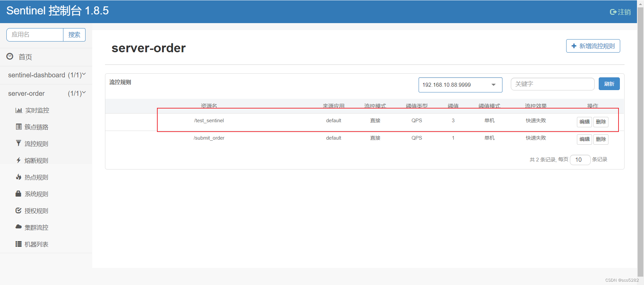Edit the /submit_order rule
This screenshot has width=644, height=285.
click(584, 139)
